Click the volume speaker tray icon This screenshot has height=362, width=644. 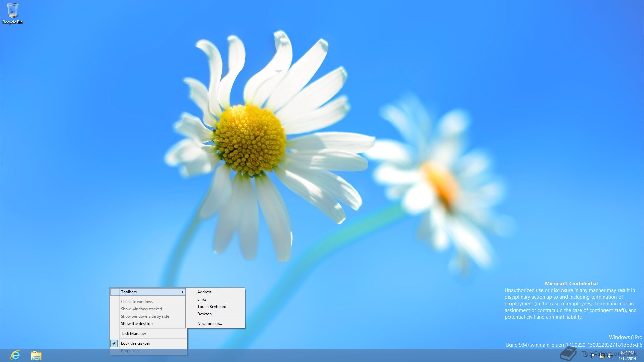(610, 356)
